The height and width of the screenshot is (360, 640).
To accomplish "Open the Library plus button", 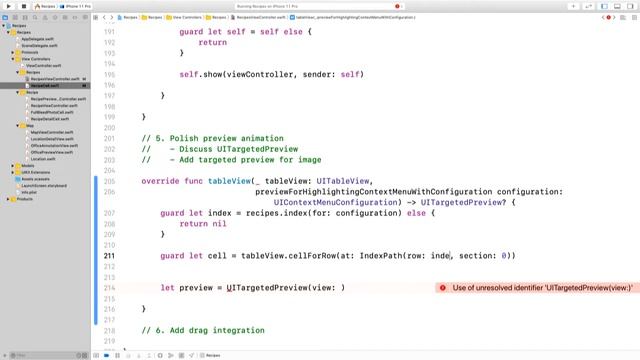I will (573, 6).
